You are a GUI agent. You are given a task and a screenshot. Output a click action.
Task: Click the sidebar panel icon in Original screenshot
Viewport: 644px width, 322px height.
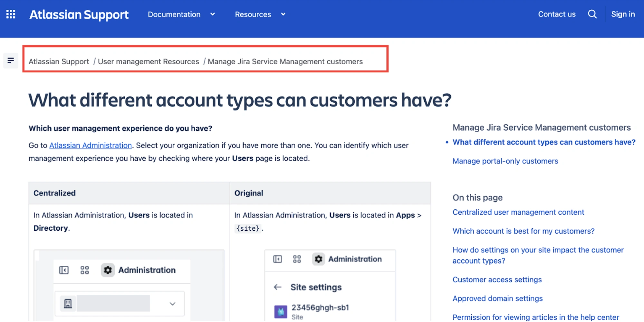tap(277, 259)
